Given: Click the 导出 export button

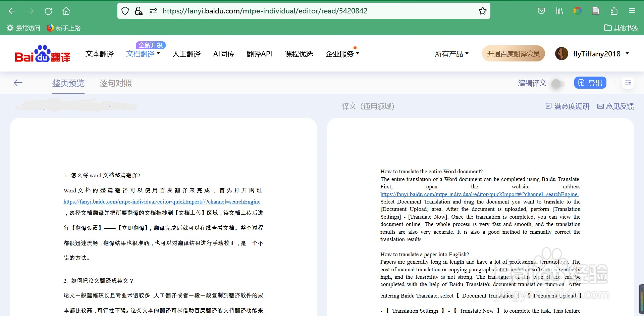Looking at the screenshot, I should (x=590, y=83).
